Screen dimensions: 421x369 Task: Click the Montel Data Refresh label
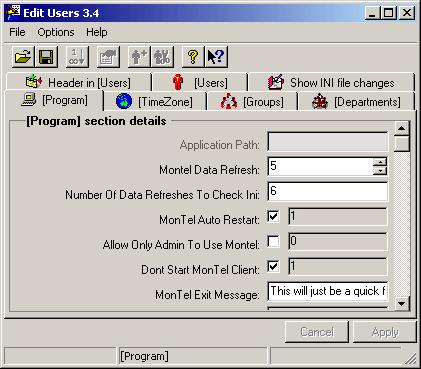pos(209,170)
